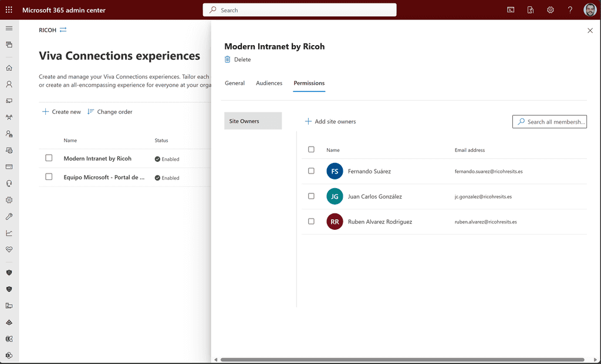Click the switch organization arrows beside RICOH
Image resolution: width=601 pixels, height=364 pixels.
(63, 30)
